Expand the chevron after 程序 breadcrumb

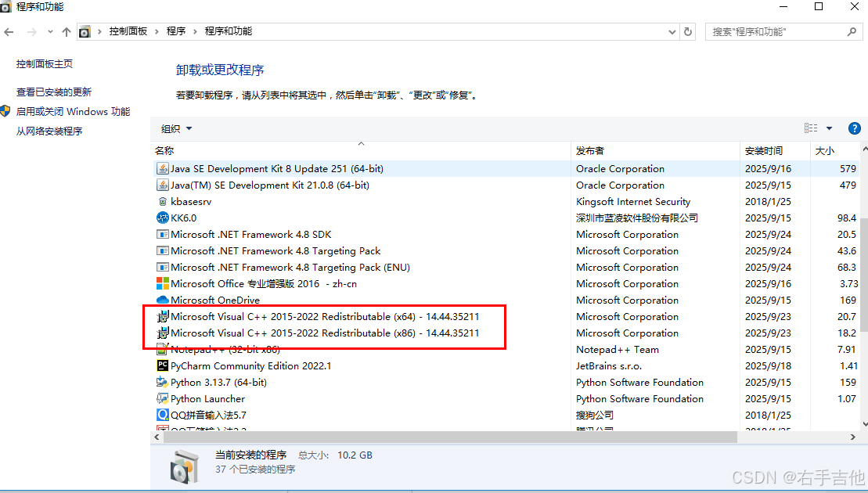[x=195, y=31]
